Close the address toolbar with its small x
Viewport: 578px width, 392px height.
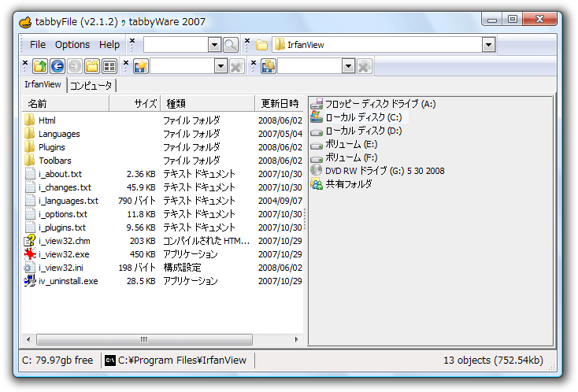tap(247, 40)
